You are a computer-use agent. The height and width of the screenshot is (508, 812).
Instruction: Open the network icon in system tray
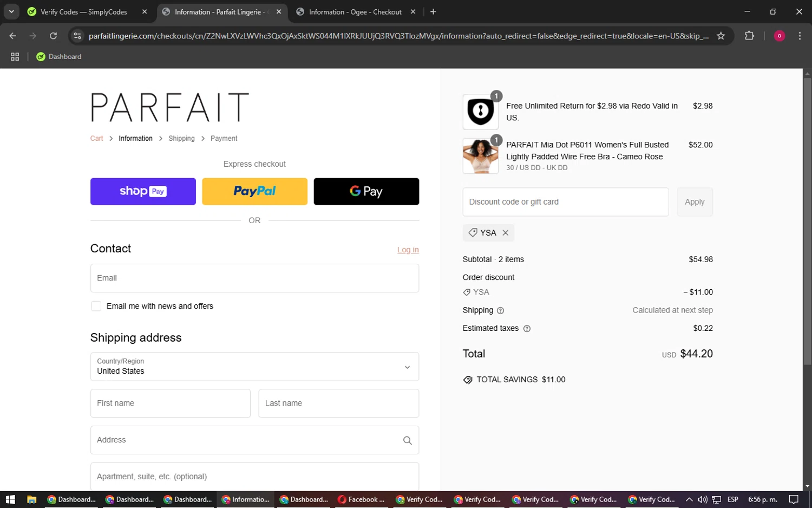coord(716,499)
